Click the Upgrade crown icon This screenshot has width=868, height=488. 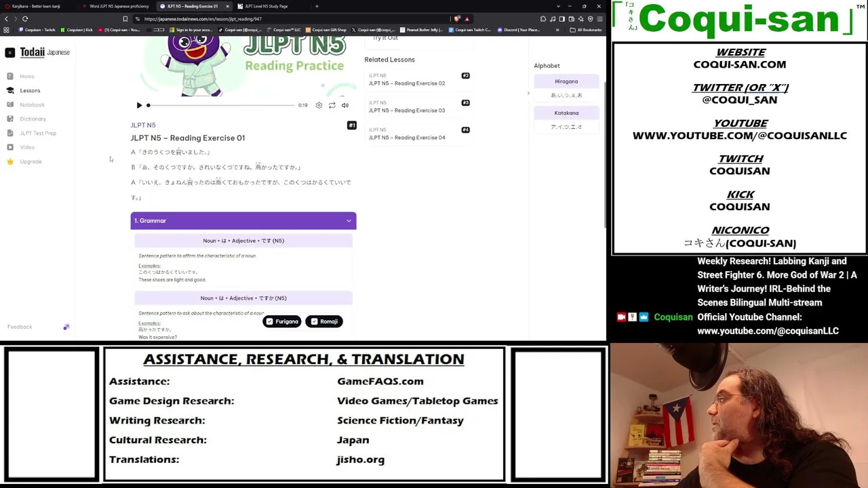(x=10, y=161)
